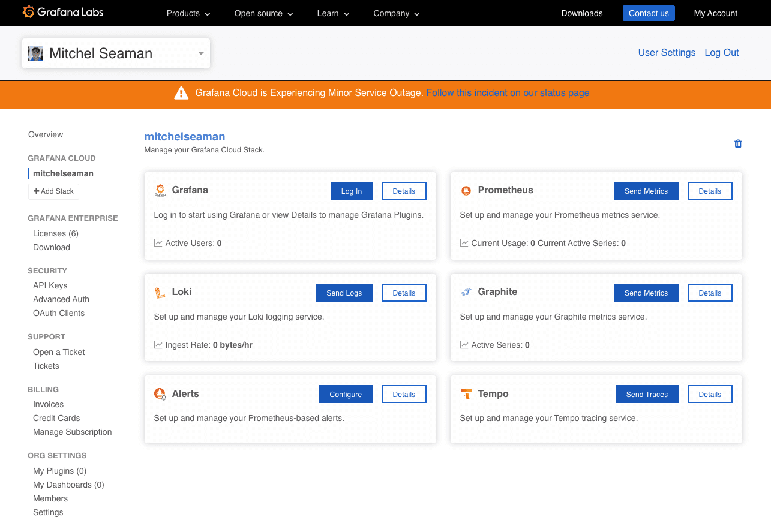
Task: Click the Prometheus card flame icon
Action: 466,190
